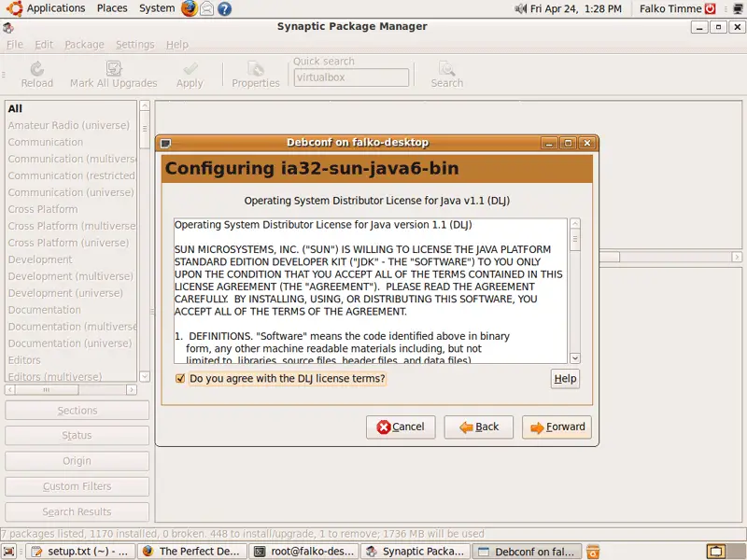Click the Origin filter button
Viewport: 747px width, 560px height.
[x=77, y=461]
